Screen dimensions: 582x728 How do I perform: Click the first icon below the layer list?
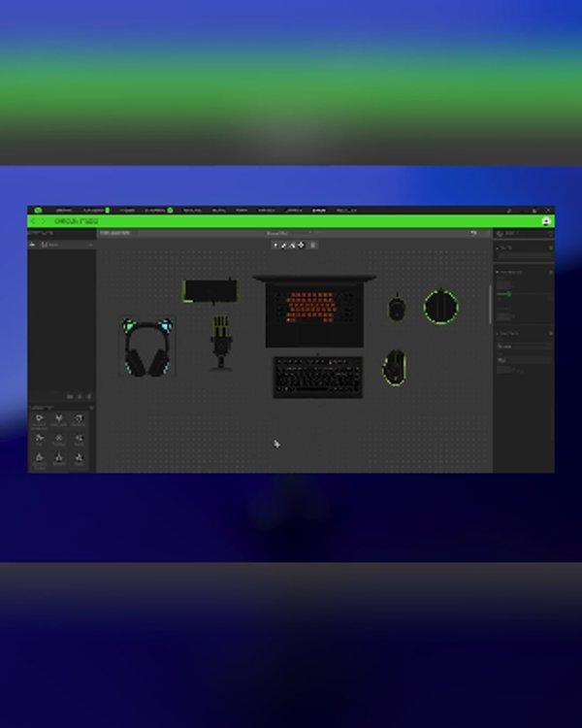[70, 396]
